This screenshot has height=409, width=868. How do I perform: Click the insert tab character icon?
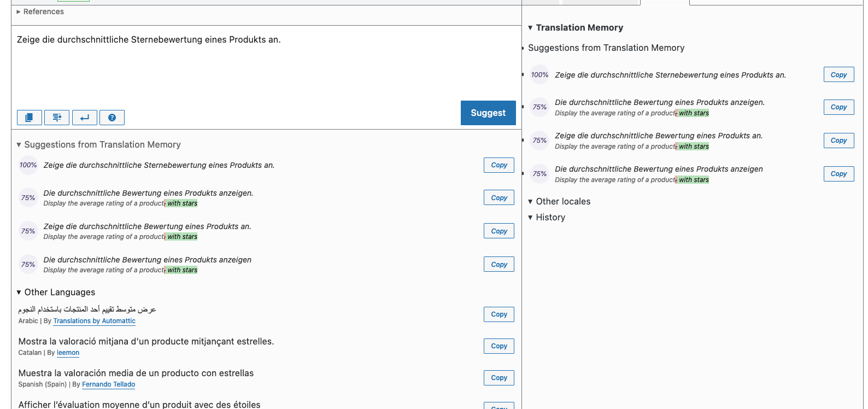57,118
